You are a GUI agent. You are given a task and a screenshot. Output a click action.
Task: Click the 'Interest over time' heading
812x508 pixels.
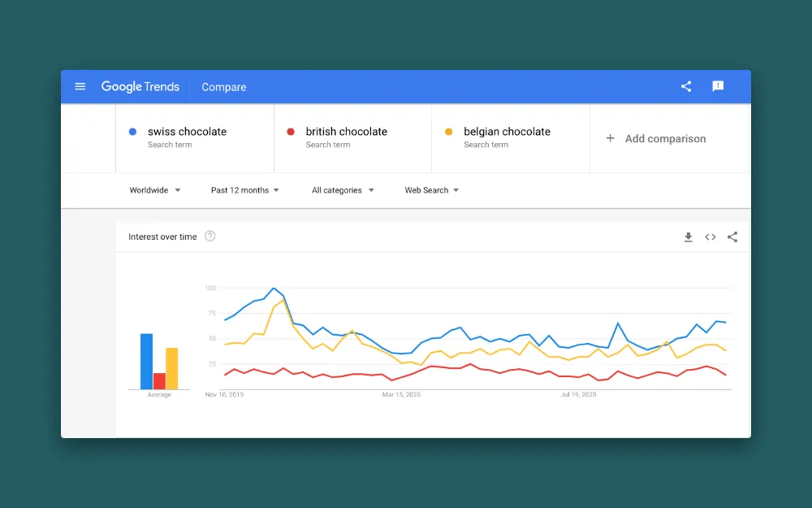tap(162, 237)
